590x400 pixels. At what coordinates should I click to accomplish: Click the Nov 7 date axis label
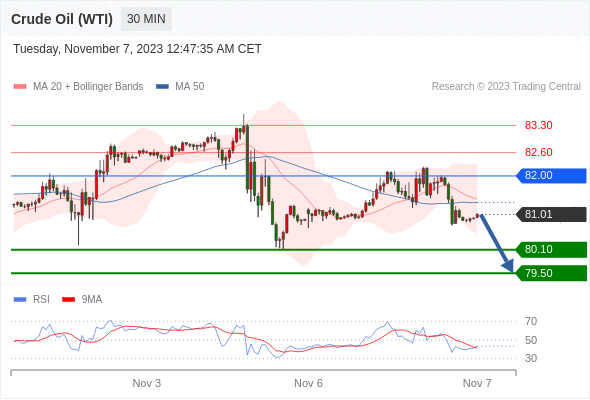[477, 383]
